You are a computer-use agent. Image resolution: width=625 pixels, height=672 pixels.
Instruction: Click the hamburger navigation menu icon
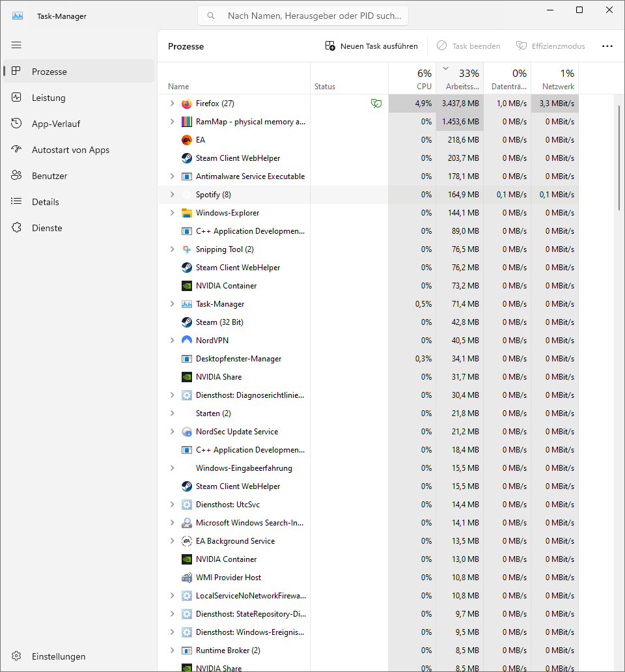coord(16,45)
